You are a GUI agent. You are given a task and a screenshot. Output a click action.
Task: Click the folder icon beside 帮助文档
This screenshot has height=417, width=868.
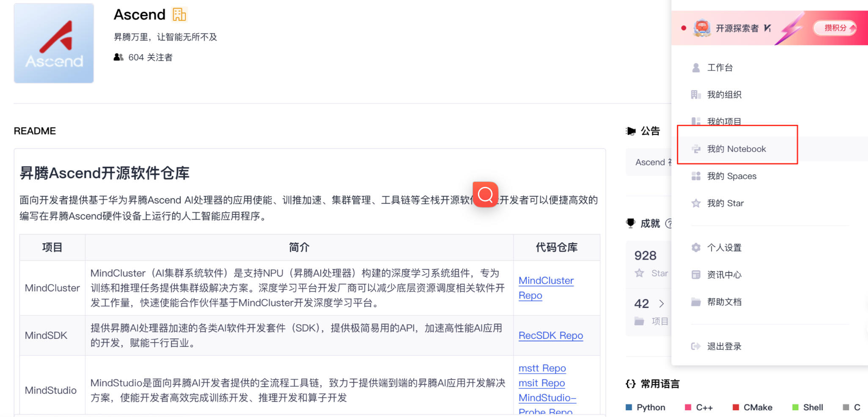[x=696, y=302]
